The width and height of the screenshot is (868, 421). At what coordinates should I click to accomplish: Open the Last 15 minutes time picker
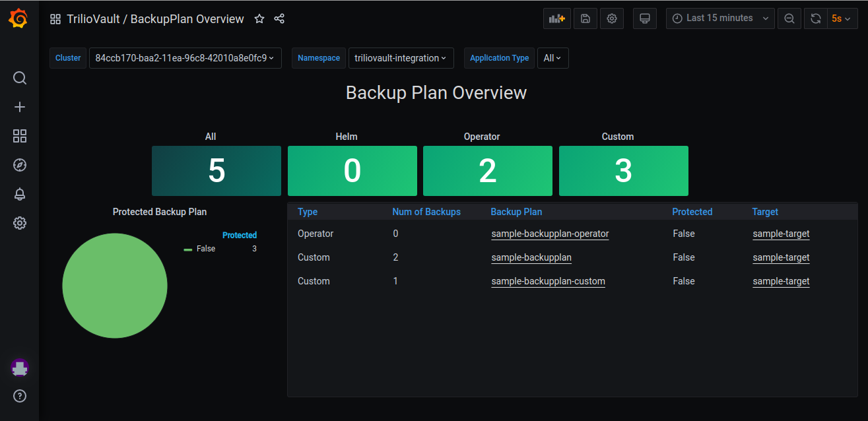tap(720, 18)
